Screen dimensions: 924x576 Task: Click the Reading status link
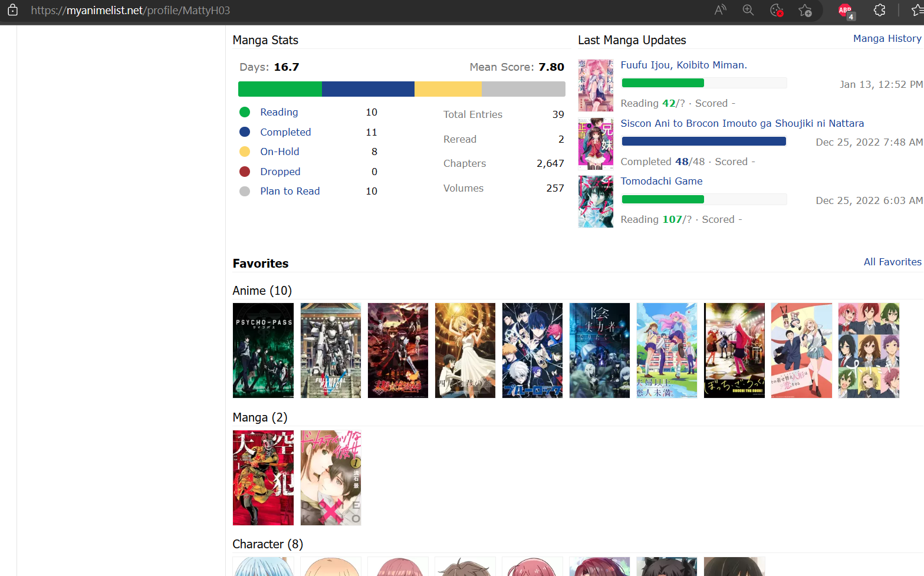pos(279,112)
